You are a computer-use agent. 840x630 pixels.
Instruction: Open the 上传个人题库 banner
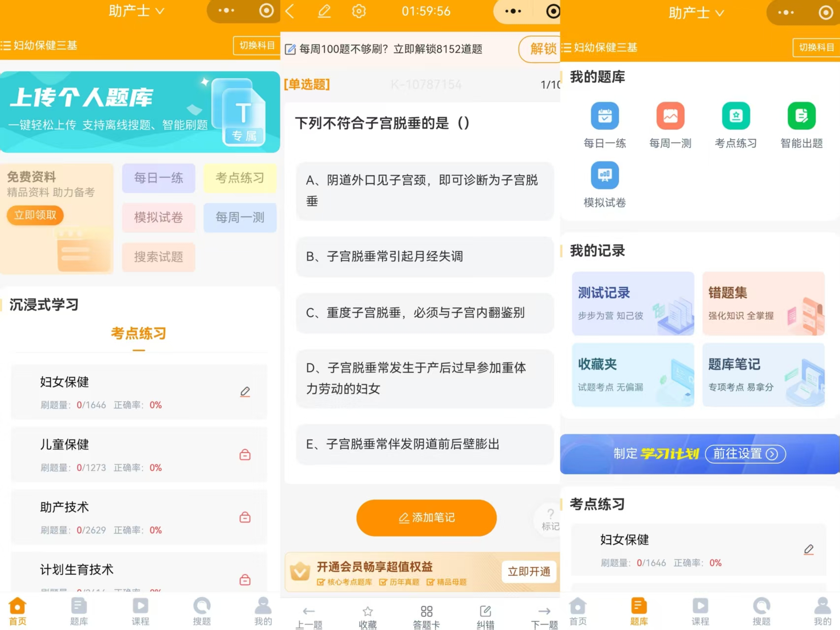(x=140, y=112)
